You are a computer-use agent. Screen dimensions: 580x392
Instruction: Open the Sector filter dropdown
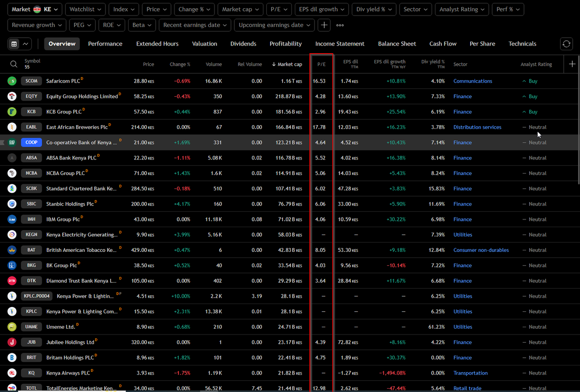416,10
